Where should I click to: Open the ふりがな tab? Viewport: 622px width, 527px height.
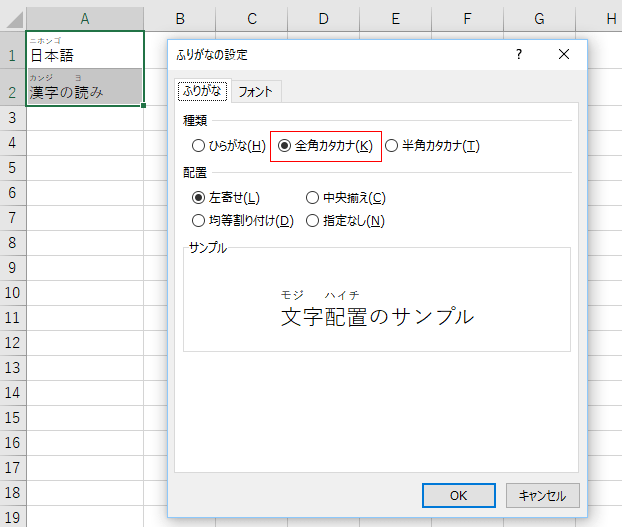[203, 92]
